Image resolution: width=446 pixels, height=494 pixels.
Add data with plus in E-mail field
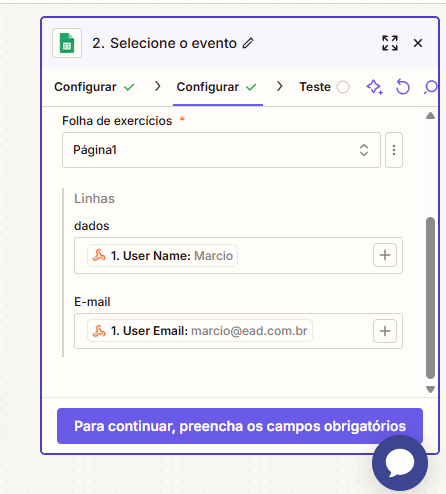point(385,331)
